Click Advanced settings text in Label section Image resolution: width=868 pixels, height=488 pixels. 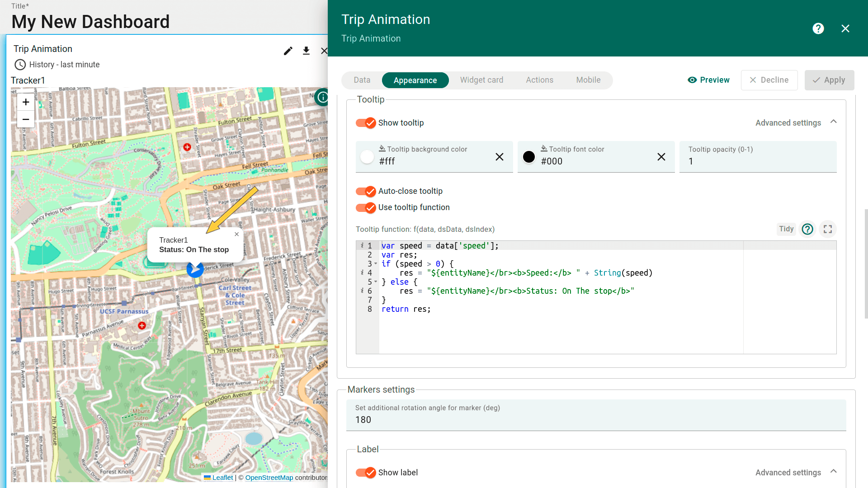tap(788, 473)
